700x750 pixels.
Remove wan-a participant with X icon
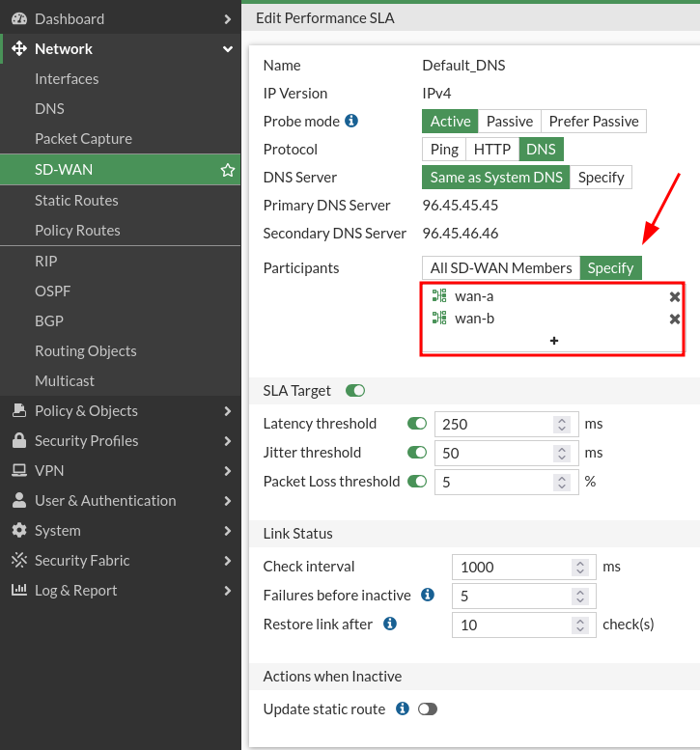[675, 297]
